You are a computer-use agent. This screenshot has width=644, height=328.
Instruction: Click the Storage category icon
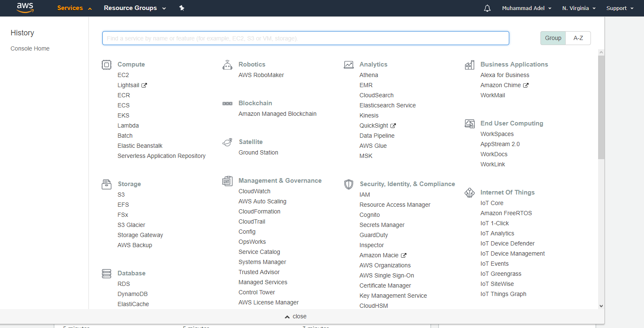pyautogui.click(x=107, y=184)
